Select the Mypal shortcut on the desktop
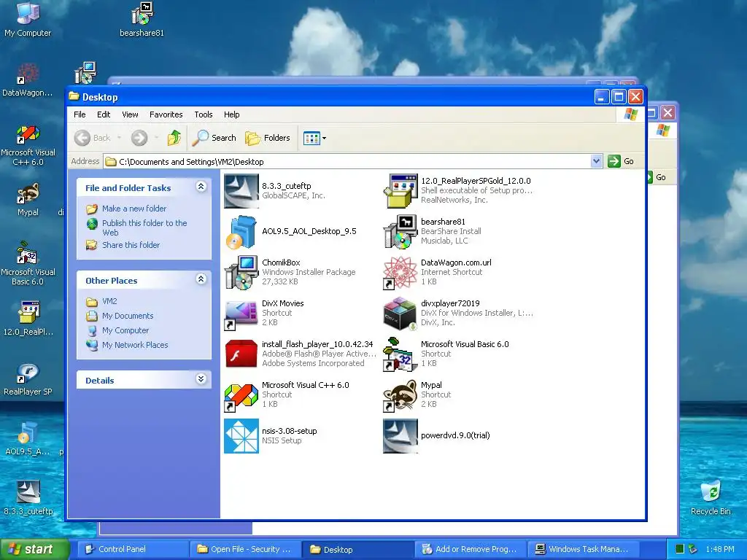This screenshot has width=747, height=560. tap(28, 200)
